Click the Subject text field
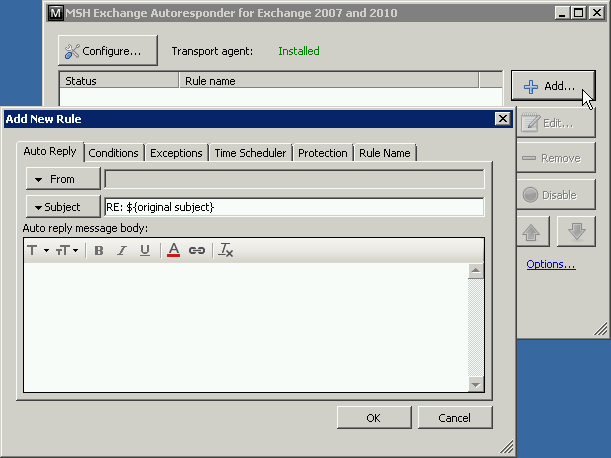The image size is (611, 458). pyautogui.click(x=295, y=207)
